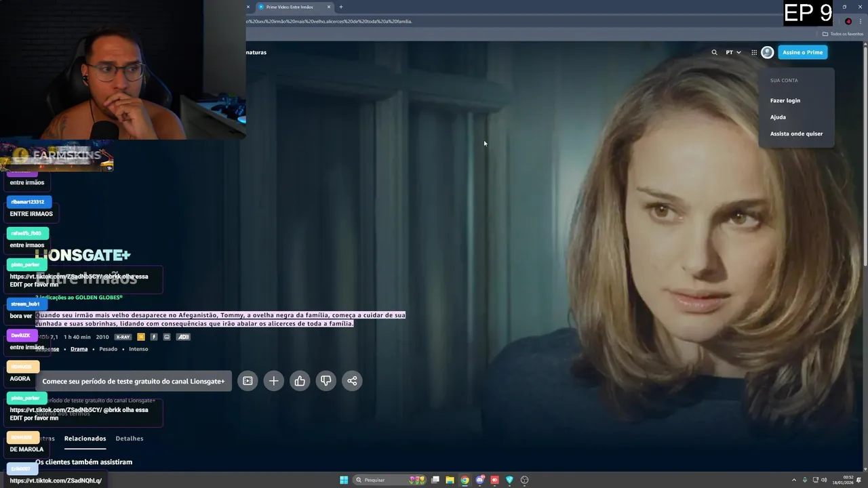The image size is (868, 488).
Task: Open Task View on the taskbar
Action: [435, 480]
